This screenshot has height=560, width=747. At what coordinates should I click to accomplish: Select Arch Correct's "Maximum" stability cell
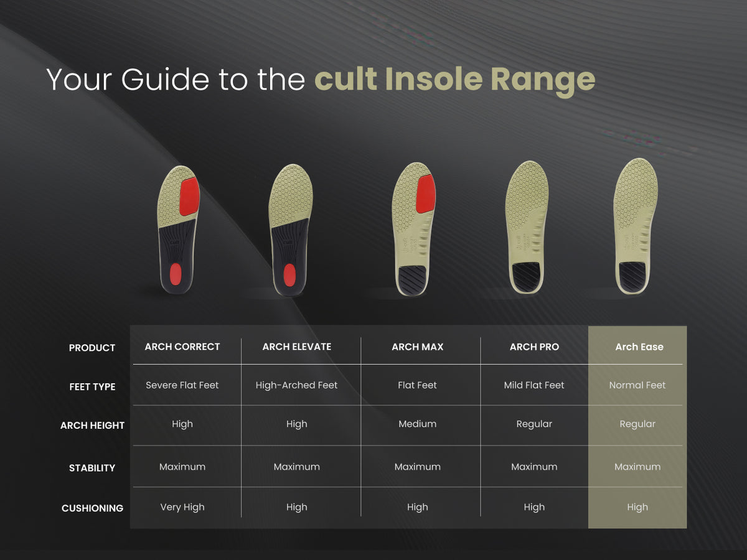(x=182, y=467)
